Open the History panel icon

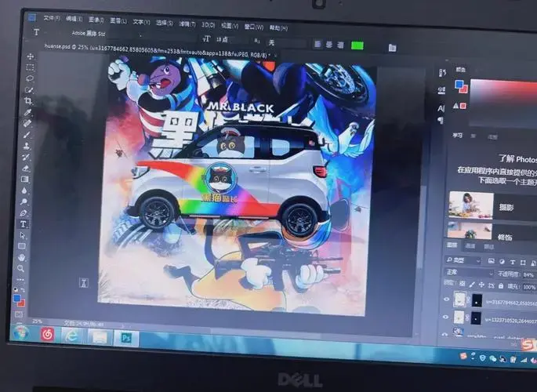tap(442, 73)
